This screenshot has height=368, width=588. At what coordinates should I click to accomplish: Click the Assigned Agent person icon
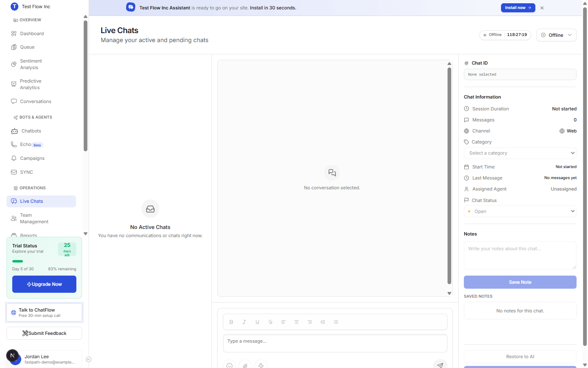pos(466,189)
